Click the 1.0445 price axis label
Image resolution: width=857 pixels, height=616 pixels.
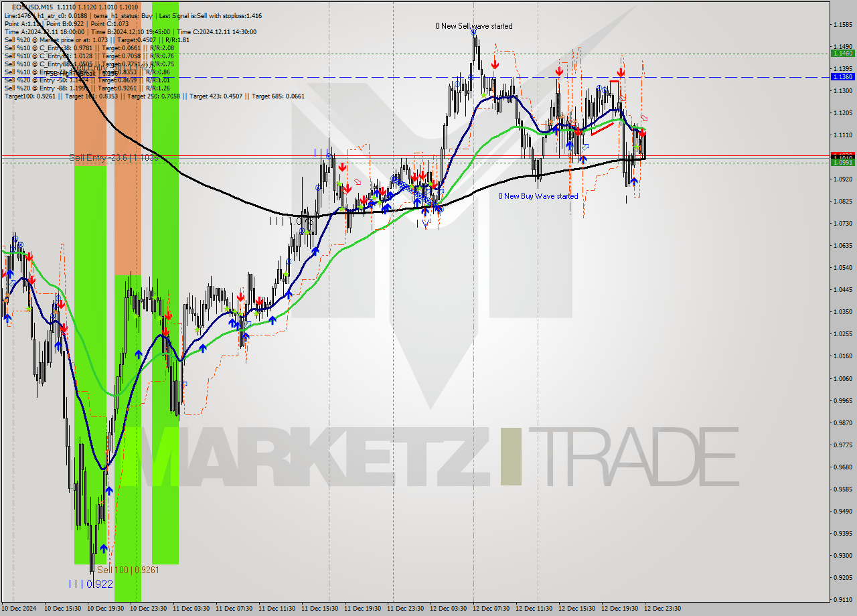tap(842, 290)
